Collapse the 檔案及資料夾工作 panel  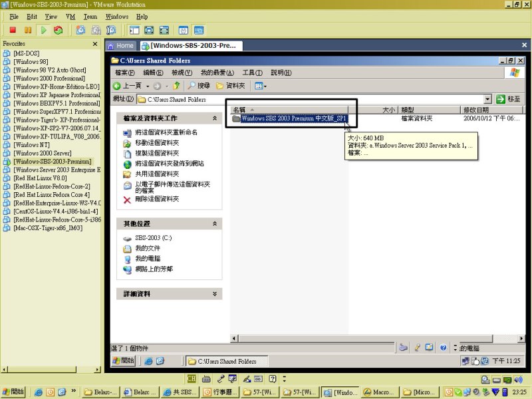point(215,118)
